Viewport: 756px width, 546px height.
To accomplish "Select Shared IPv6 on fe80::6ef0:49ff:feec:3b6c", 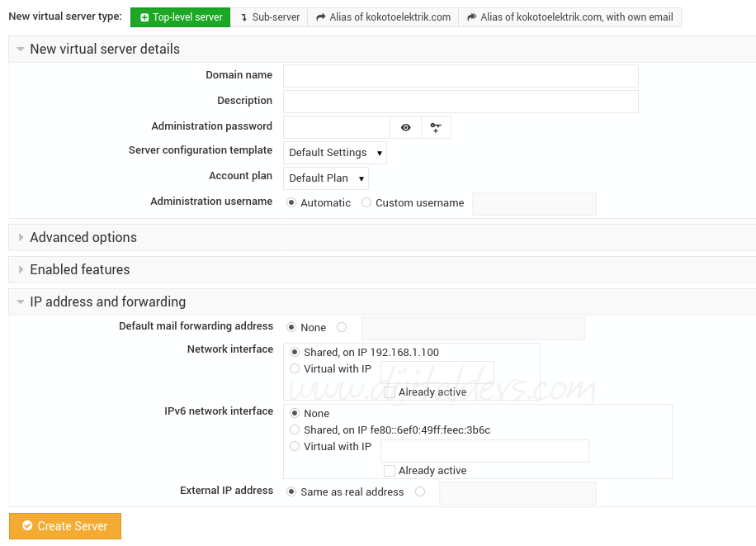I will 295,430.
